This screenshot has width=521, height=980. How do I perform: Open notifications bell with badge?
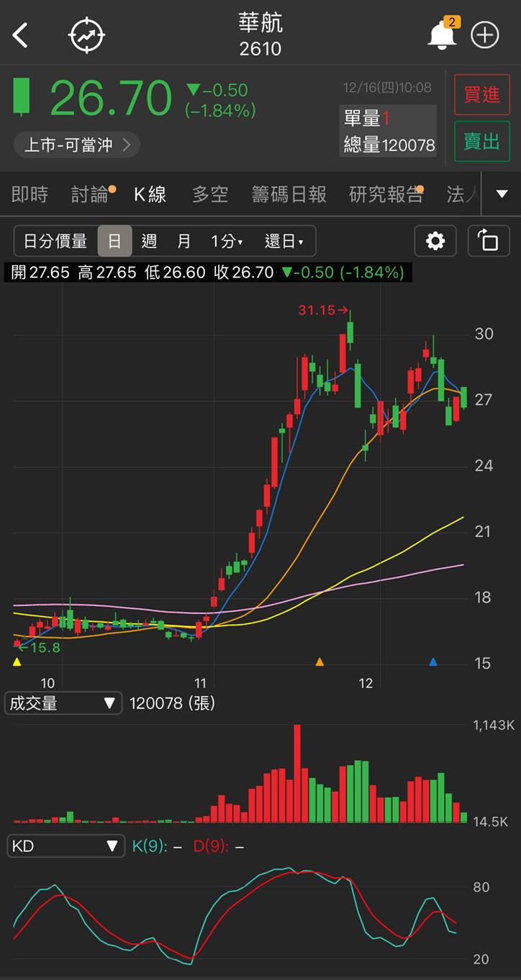pyautogui.click(x=443, y=34)
